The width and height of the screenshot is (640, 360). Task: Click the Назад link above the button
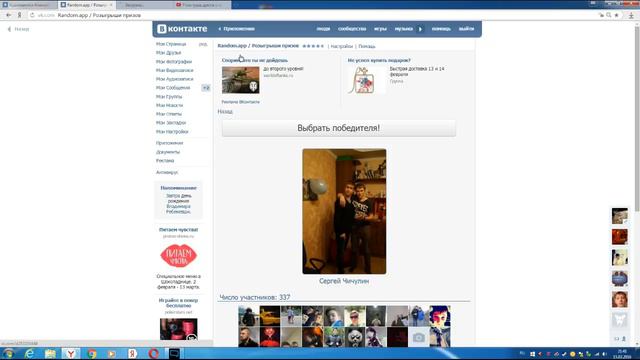click(225, 111)
